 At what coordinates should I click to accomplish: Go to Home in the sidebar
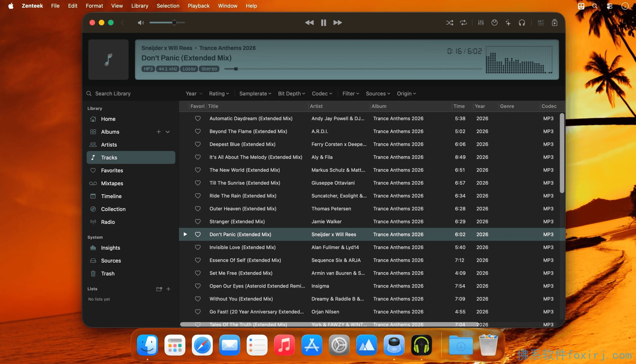click(x=131, y=119)
